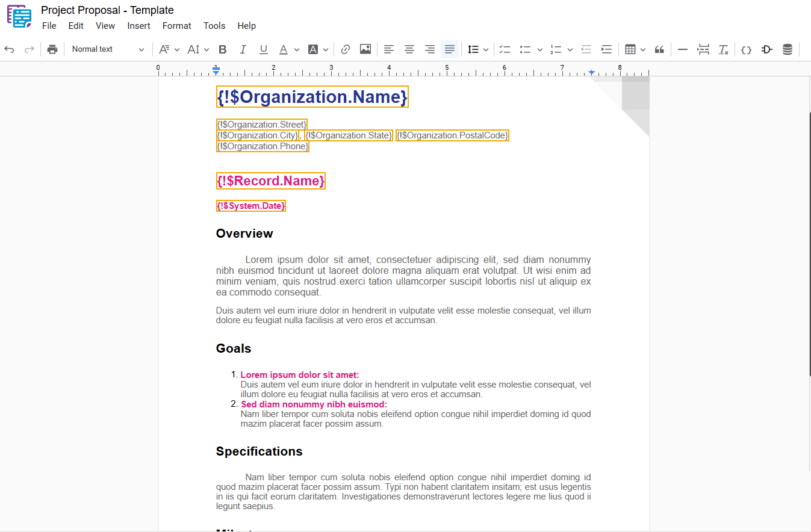
Task: Clear formatting with the Tx icon
Action: tap(724, 49)
